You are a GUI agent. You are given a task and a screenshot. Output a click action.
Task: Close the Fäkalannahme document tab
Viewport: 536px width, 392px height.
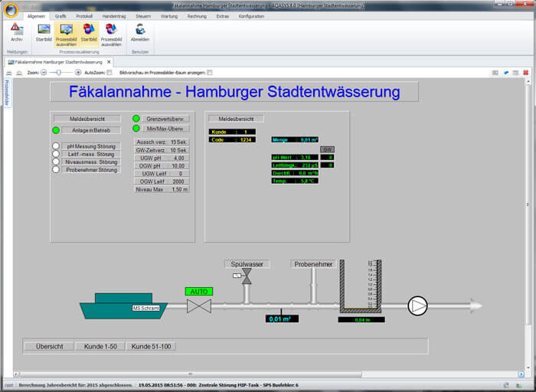click(109, 62)
